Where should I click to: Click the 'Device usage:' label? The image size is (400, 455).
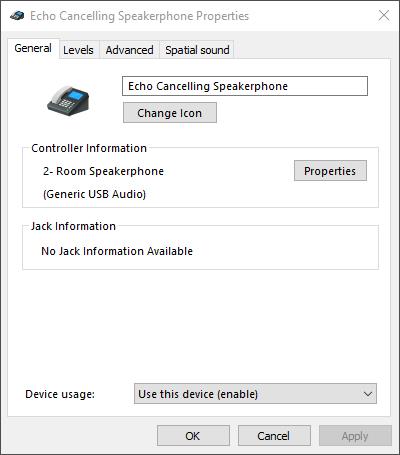(60, 394)
